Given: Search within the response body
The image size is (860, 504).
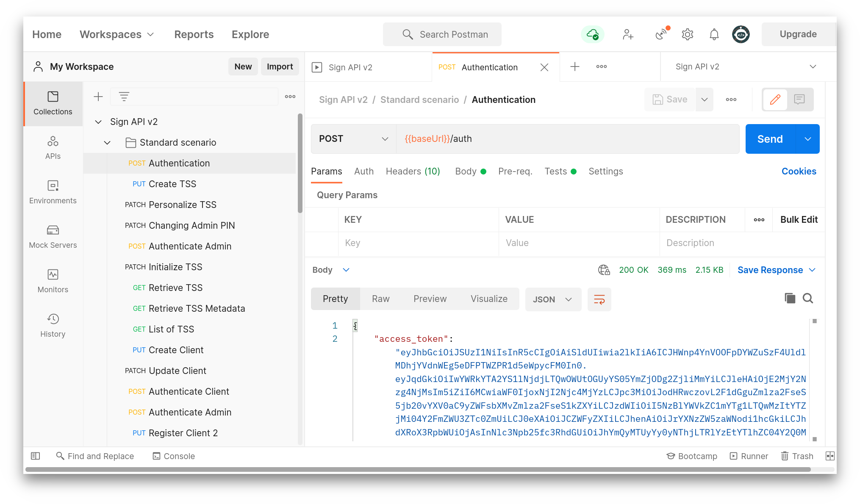Looking at the screenshot, I should click(808, 298).
